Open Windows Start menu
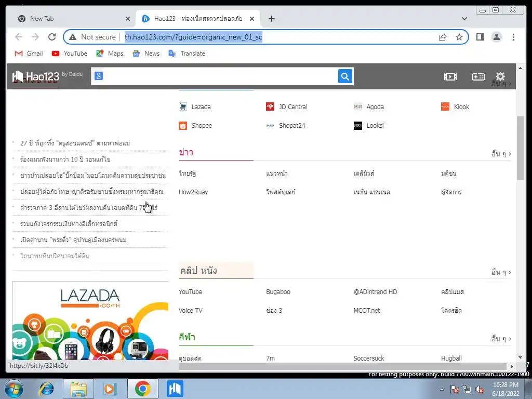 click(14, 389)
